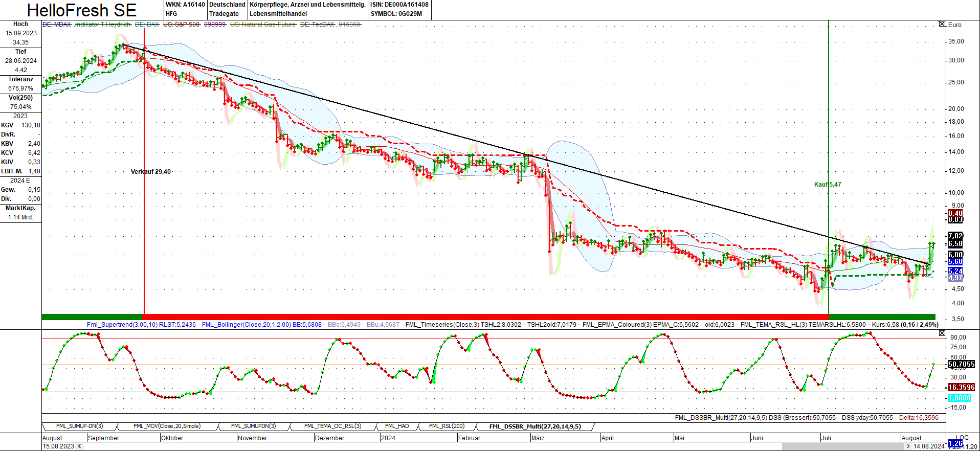Select the FML_TEMA_OC_RSL(3) indicator tab
980x451 pixels.
332,426
